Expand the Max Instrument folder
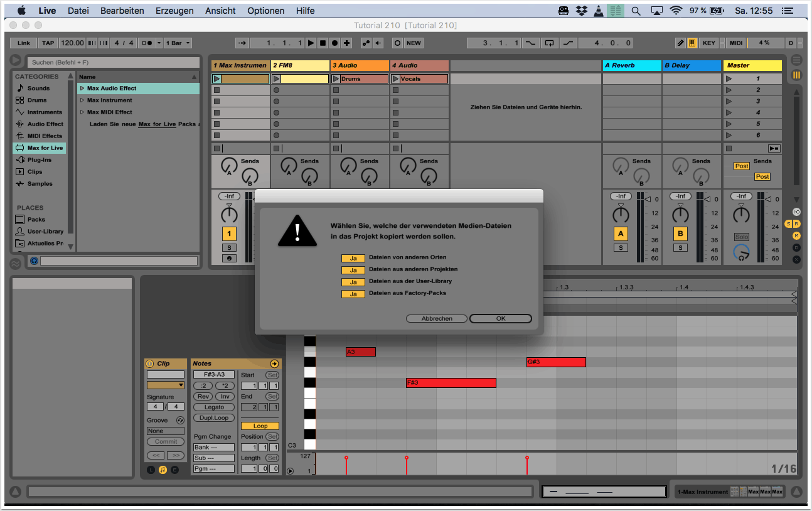Viewport: 812px width, 511px height. point(82,100)
